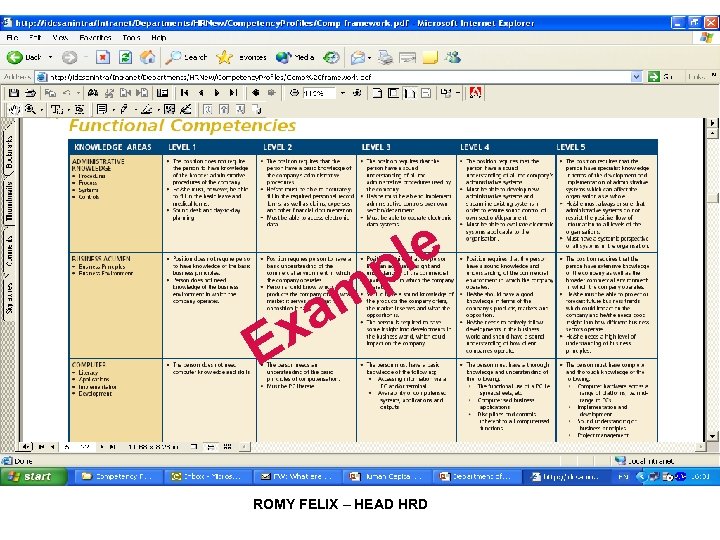Click the Media globe button
This screenshot has width=720, height=540.
click(x=294, y=57)
